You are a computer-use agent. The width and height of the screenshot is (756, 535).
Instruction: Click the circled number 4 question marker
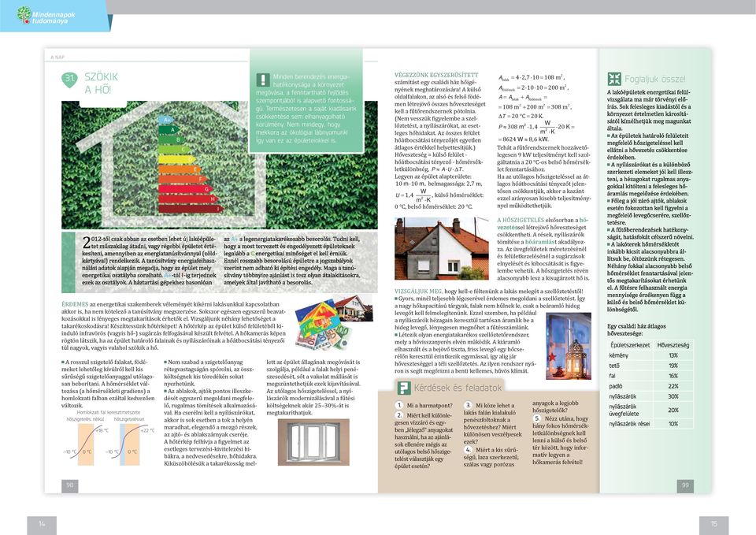tap(468, 449)
